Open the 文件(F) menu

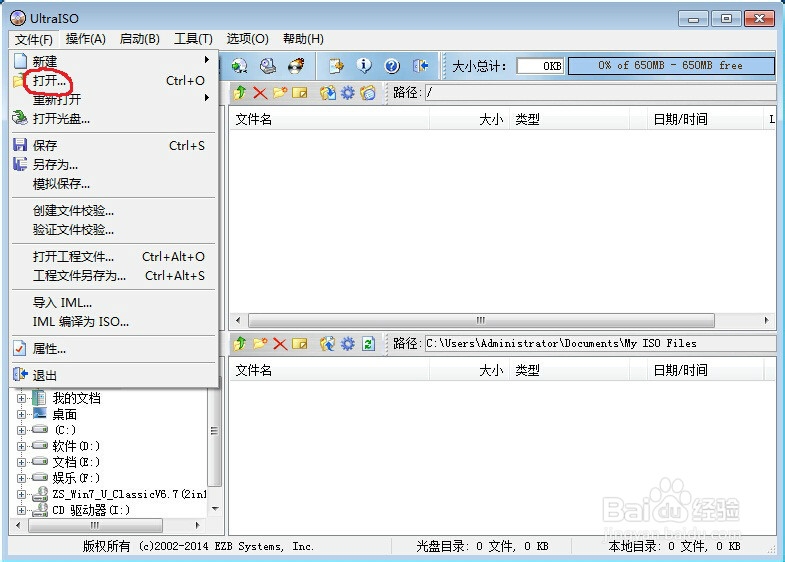pyautogui.click(x=34, y=39)
